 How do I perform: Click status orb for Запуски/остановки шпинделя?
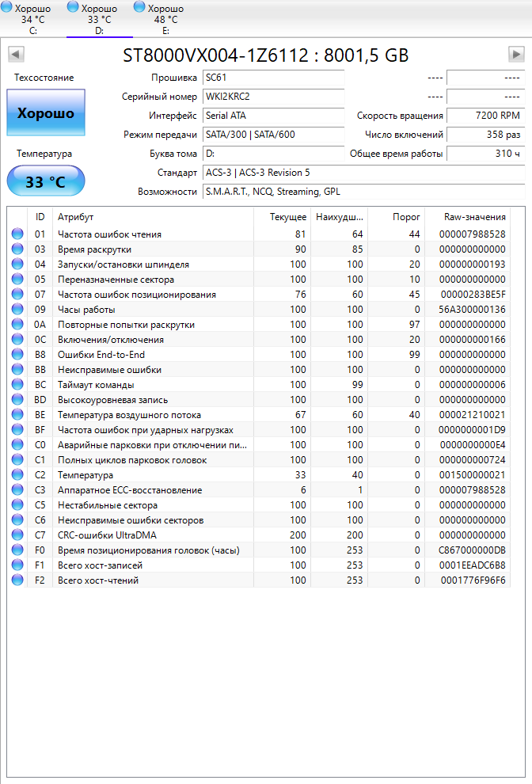[x=17, y=264]
